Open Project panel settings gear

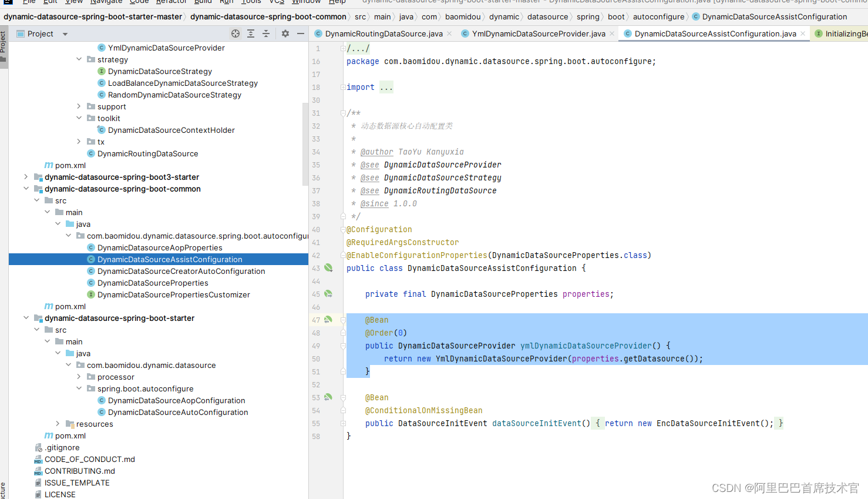pos(285,34)
